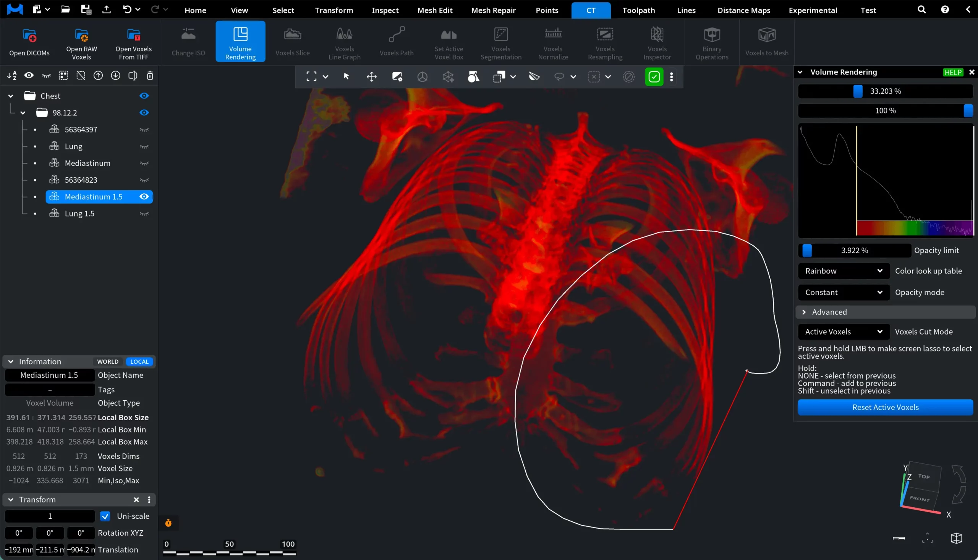Open the Transform panel options menu

149,500
